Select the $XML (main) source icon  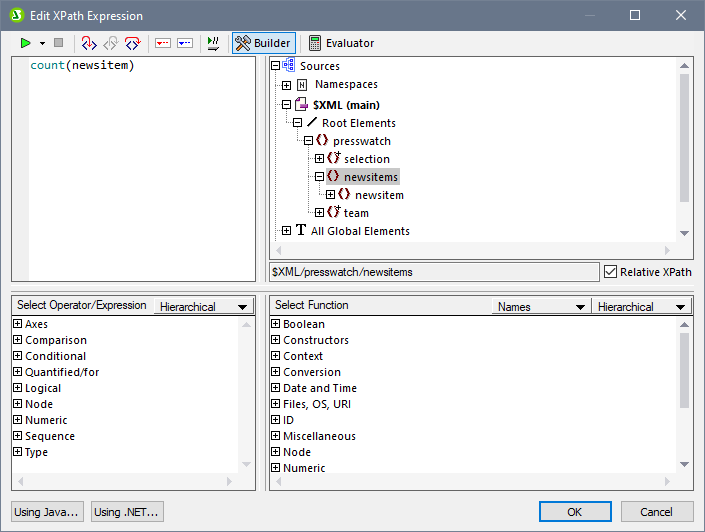303,105
